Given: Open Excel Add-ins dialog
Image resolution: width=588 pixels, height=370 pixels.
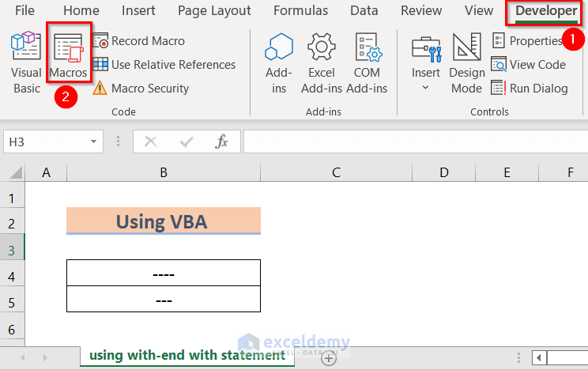Looking at the screenshot, I should click(x=322, y=63).
